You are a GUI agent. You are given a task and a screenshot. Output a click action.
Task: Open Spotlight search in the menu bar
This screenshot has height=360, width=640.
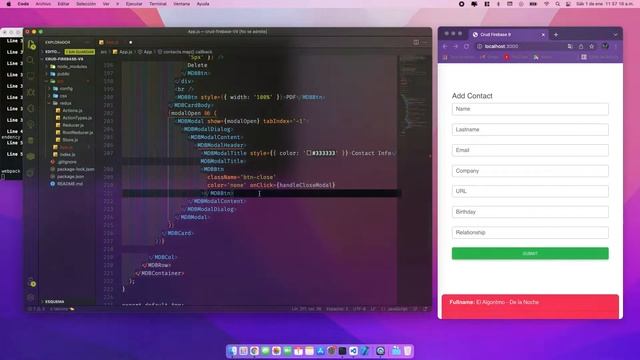[x=557, y=4]
